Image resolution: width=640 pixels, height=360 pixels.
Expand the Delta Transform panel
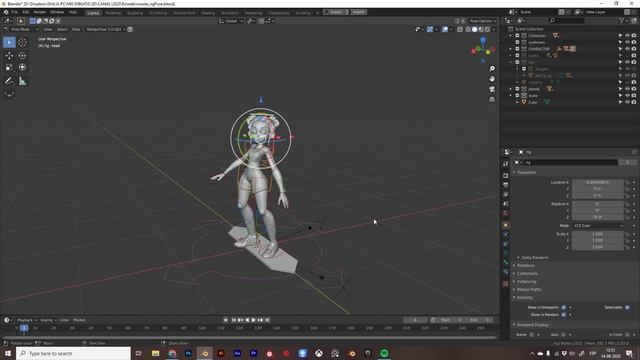click(535, 258)
